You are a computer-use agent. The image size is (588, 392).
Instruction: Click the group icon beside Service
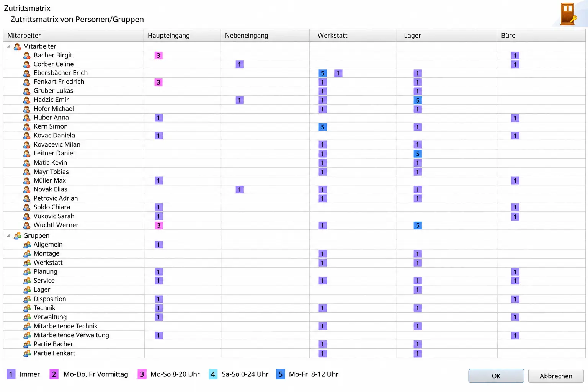click(27, 281)
